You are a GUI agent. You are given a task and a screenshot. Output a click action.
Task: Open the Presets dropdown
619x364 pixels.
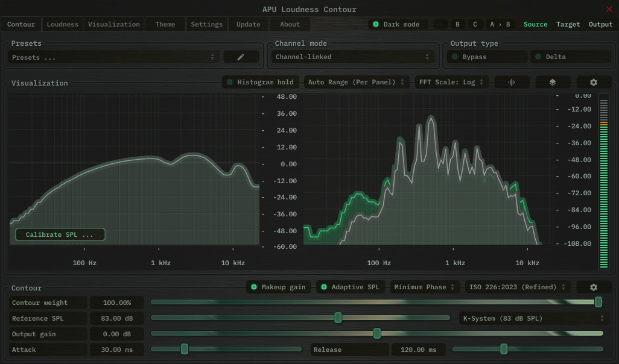pos(113,57)
